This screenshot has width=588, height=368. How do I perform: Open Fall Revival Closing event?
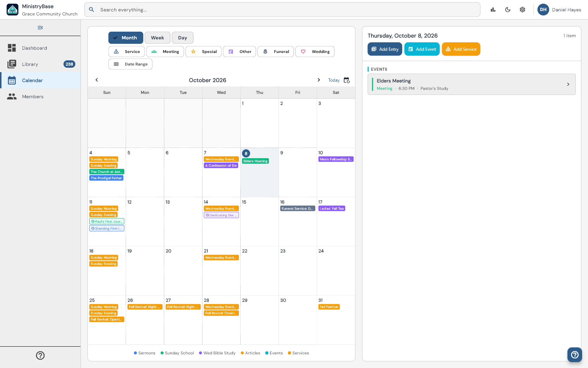click(221, 313)
